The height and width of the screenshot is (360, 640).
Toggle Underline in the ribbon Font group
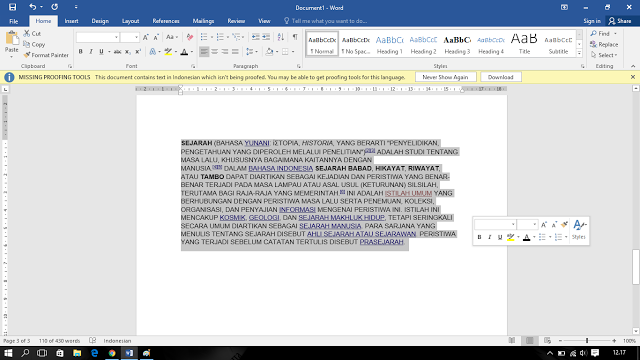(101, 52)
